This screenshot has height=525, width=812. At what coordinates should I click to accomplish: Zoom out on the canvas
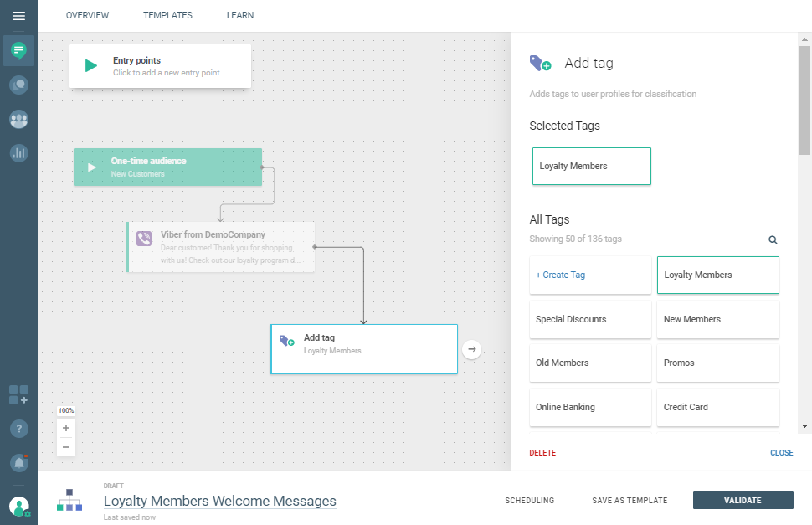pos(66,447)
